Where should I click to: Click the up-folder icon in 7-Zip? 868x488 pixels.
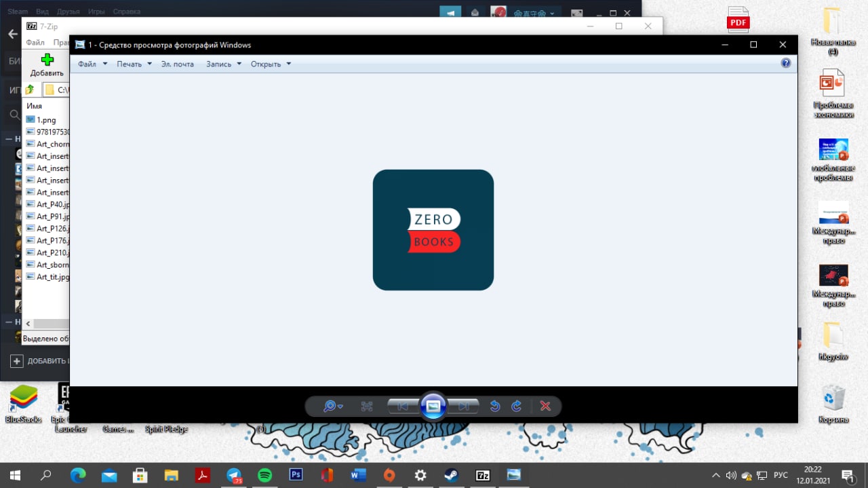tap(30, 90)
